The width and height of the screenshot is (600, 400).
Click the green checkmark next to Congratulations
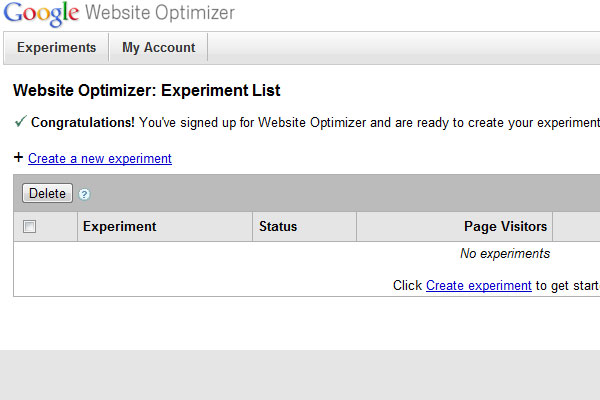[20, 122]
